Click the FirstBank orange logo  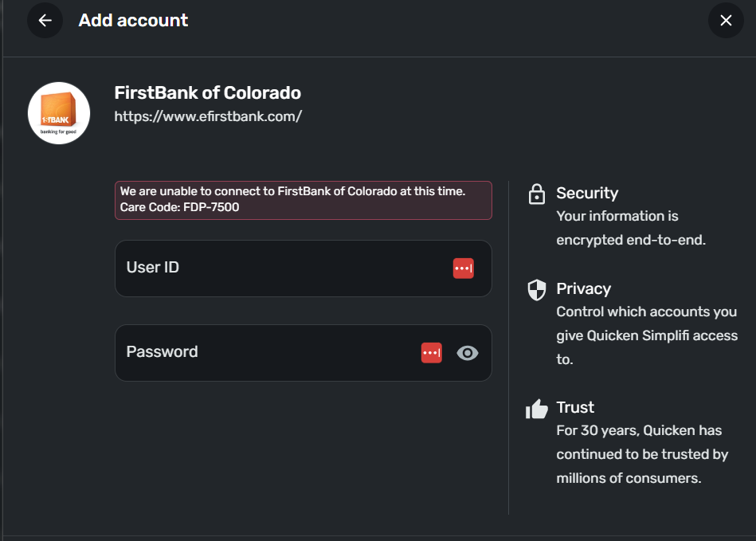59,113
